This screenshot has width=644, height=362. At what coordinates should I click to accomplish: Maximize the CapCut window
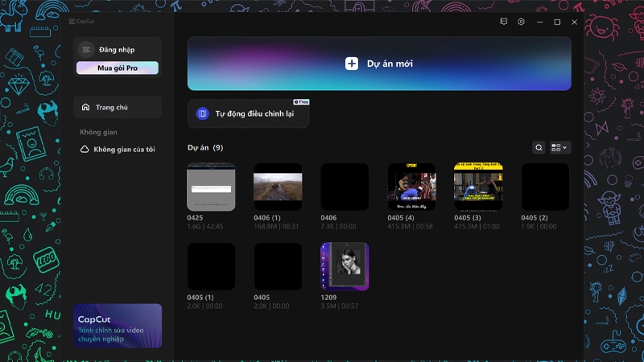[557, 22]
